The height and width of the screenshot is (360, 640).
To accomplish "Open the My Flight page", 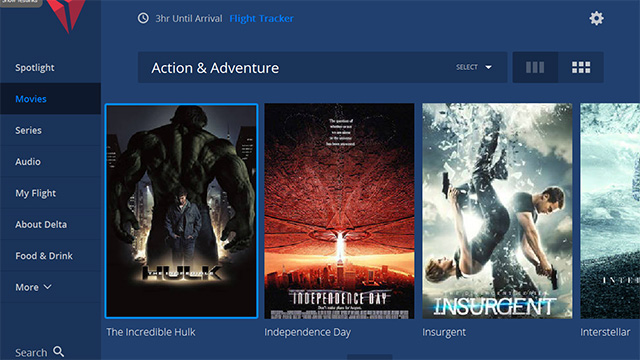I will click(x=36, y=193).
